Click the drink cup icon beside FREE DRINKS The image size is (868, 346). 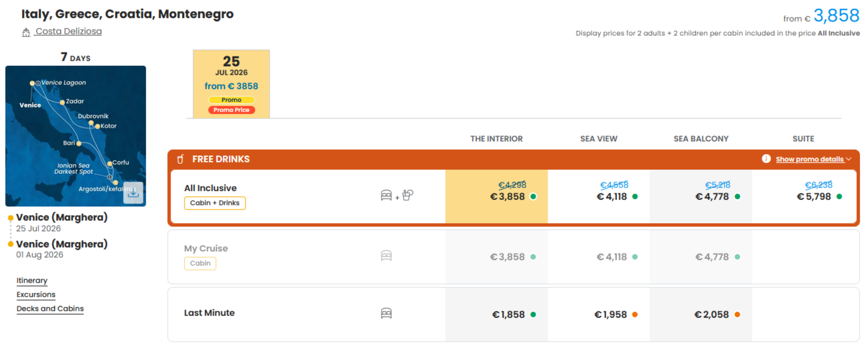[x=181, y=159]
